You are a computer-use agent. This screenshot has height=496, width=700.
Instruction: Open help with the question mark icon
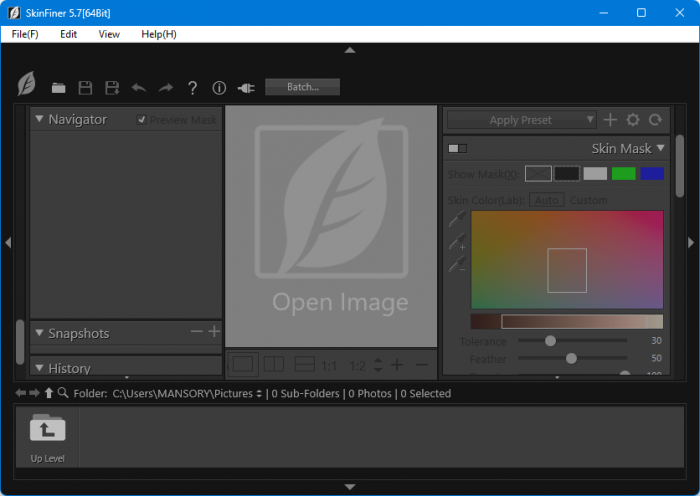tap(193, 88)
